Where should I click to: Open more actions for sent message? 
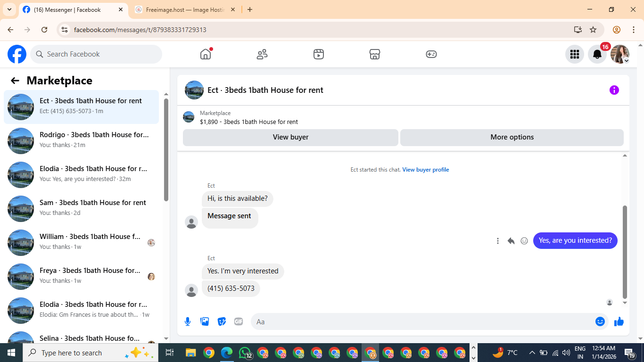(x=498, y=241)
